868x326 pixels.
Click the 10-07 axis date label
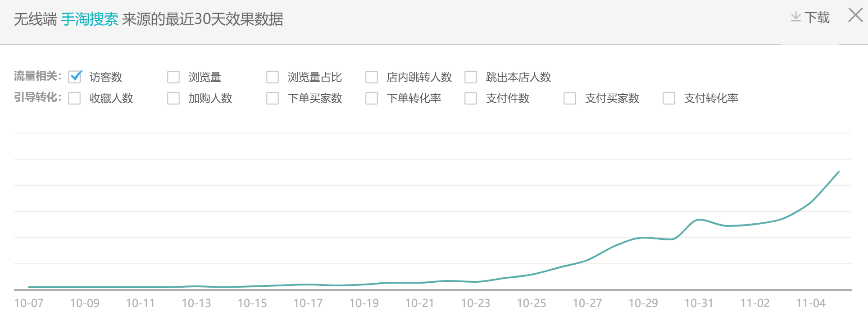pyautogui.click(x=29, y=303)
